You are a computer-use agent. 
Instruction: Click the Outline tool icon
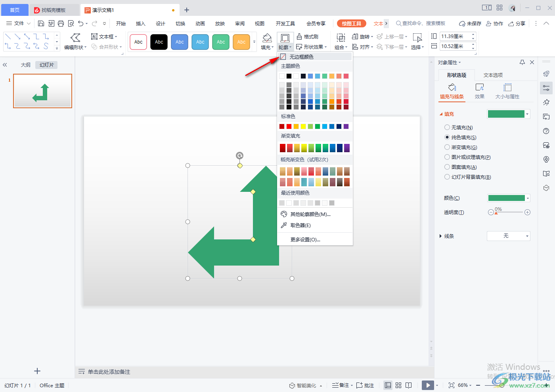tap(285, 38)
